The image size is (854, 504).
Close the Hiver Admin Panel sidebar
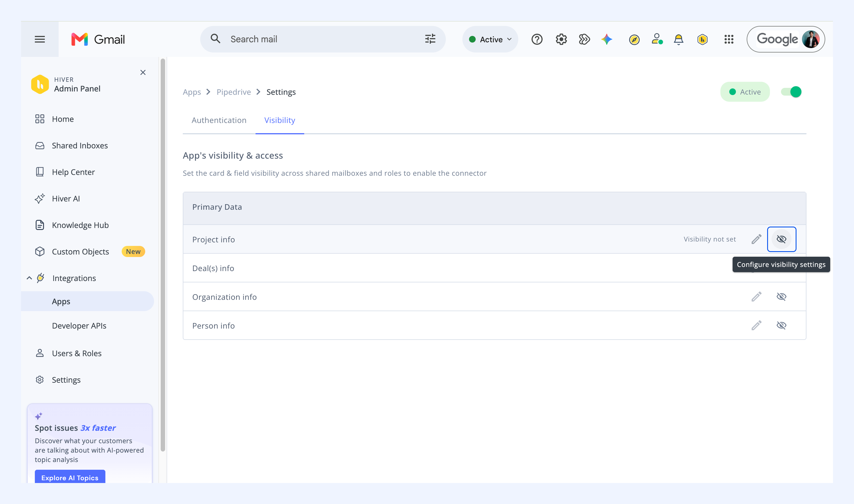point(143,72)
